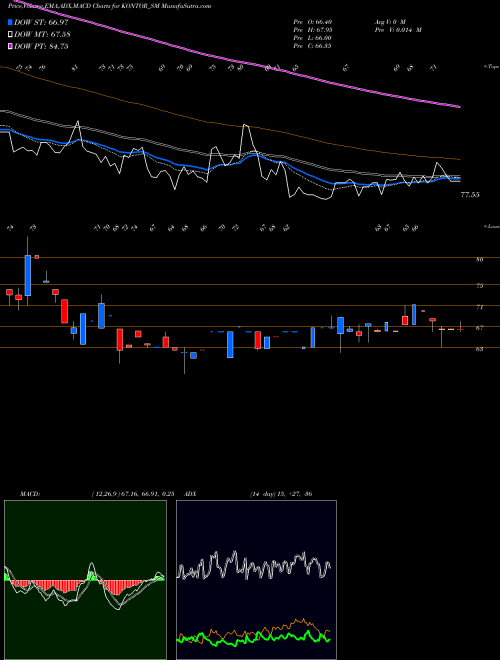The image size is (500, 660).
Task: Click the chart title for KONTOR_SM MunafaSutra.com
Action: click(110, 6)
